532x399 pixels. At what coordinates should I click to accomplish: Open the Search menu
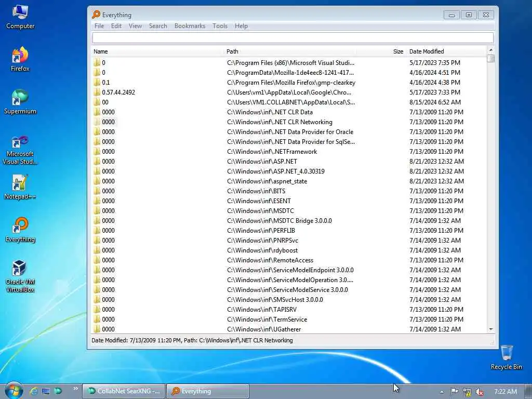[158, 26]
